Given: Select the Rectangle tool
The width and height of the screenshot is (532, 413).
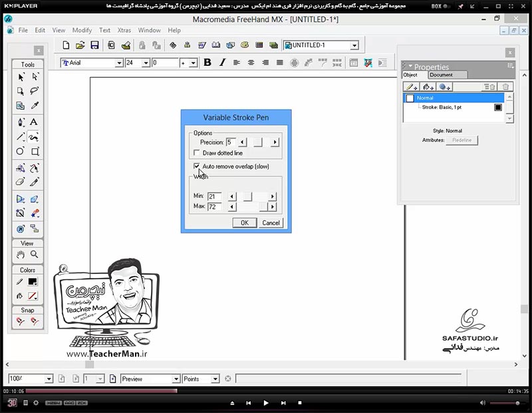Looking at the screenshot, I should 35,151.
